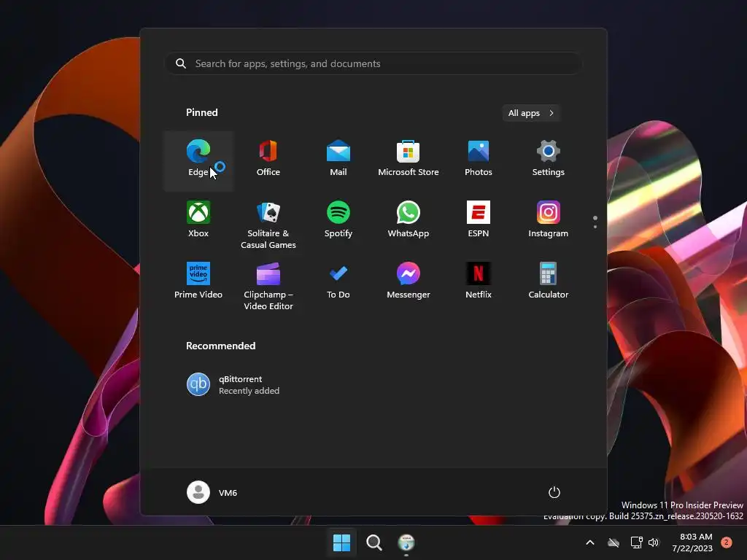
Task: Open recently added qBittorrent
Action: (x=233, y=384)
